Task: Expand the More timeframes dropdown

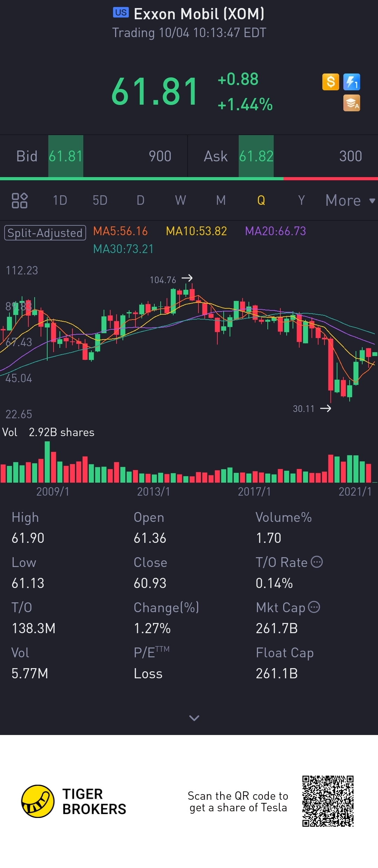Action: (350, 201)
